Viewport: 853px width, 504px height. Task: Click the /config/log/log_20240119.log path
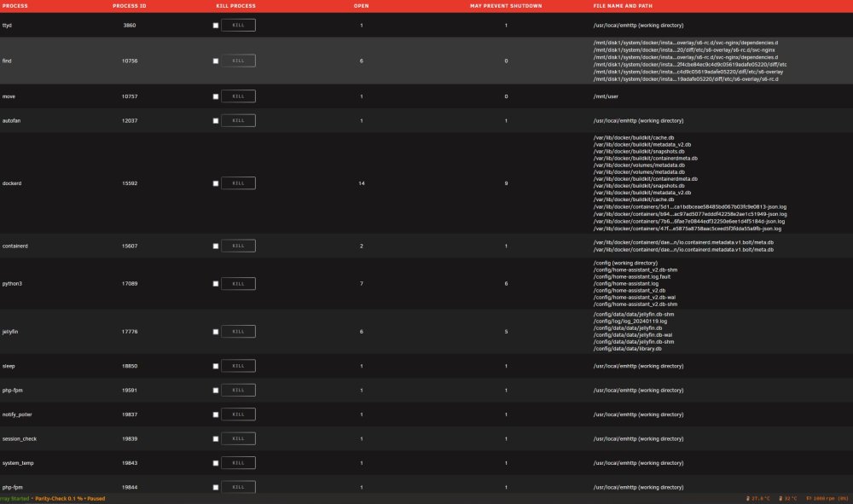(x=630, y=322)
